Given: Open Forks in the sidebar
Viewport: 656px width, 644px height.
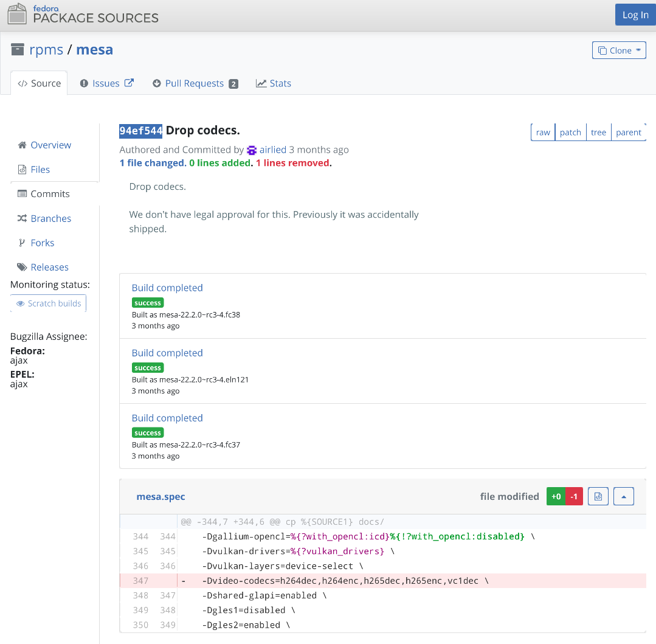Looking at the screenshot, I should [43, 243].
